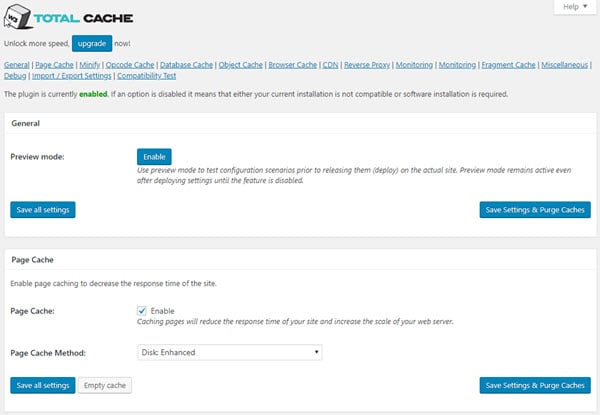Enable Preview mode with the Enable button
This screenshot has width=600, height=415.
(154, 157)
